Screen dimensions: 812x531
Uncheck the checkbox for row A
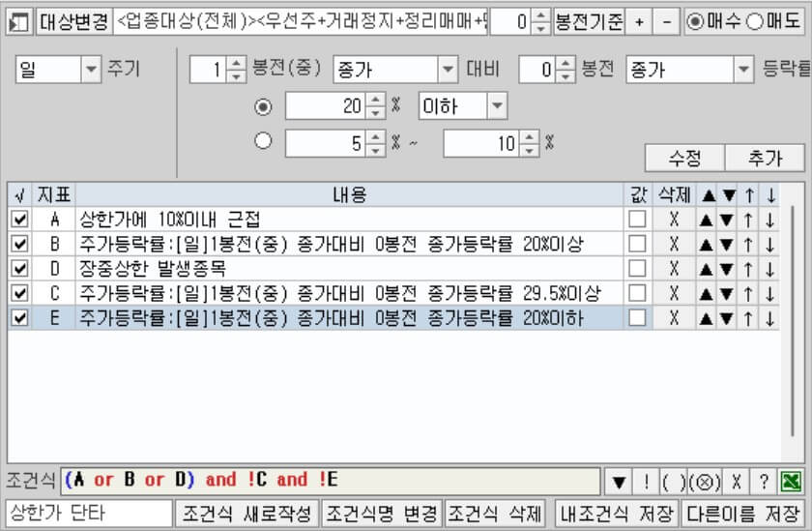pyautogui.click(x=19, y=220)
